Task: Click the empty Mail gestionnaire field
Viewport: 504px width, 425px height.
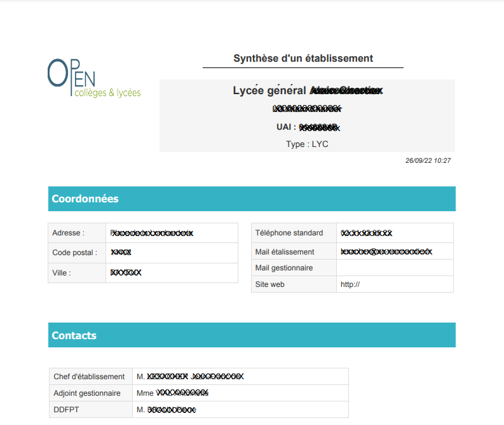Action: 394,268
